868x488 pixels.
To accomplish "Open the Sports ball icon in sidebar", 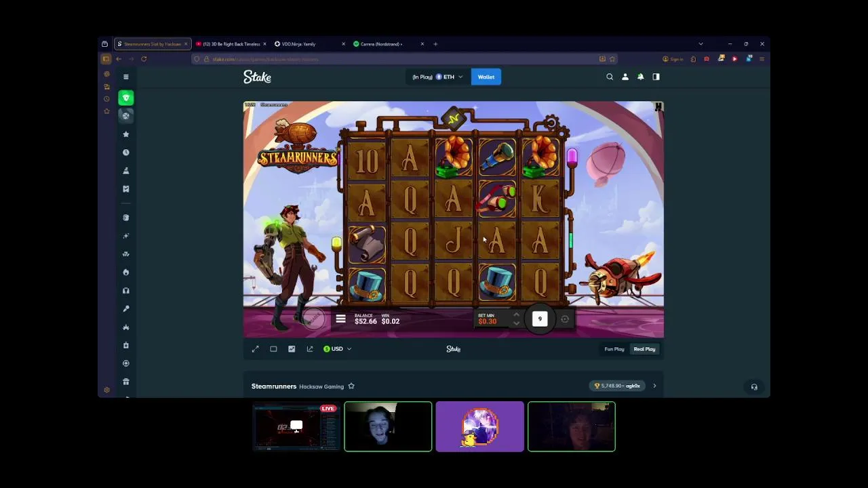I will (125, 116).
